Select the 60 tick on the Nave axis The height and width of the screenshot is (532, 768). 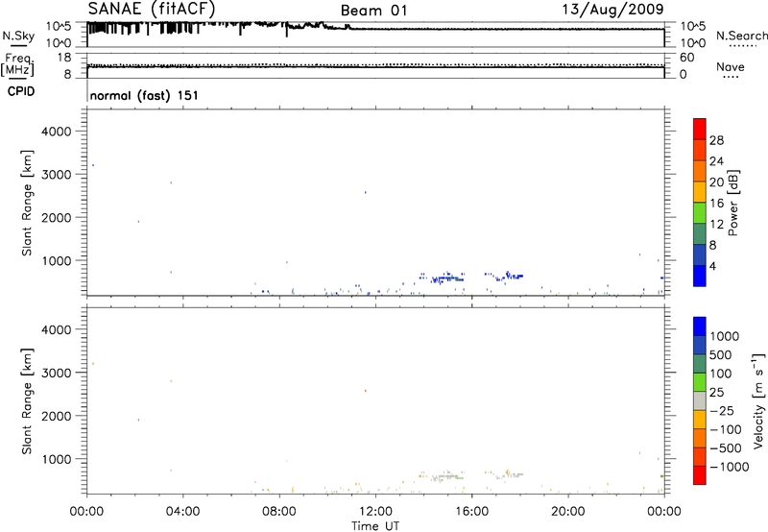687,58
